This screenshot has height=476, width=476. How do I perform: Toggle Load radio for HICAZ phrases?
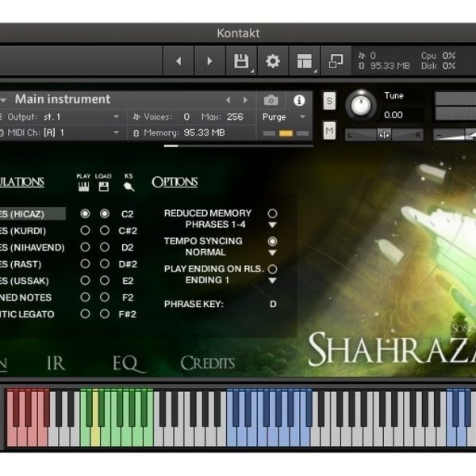pos(105,213)
